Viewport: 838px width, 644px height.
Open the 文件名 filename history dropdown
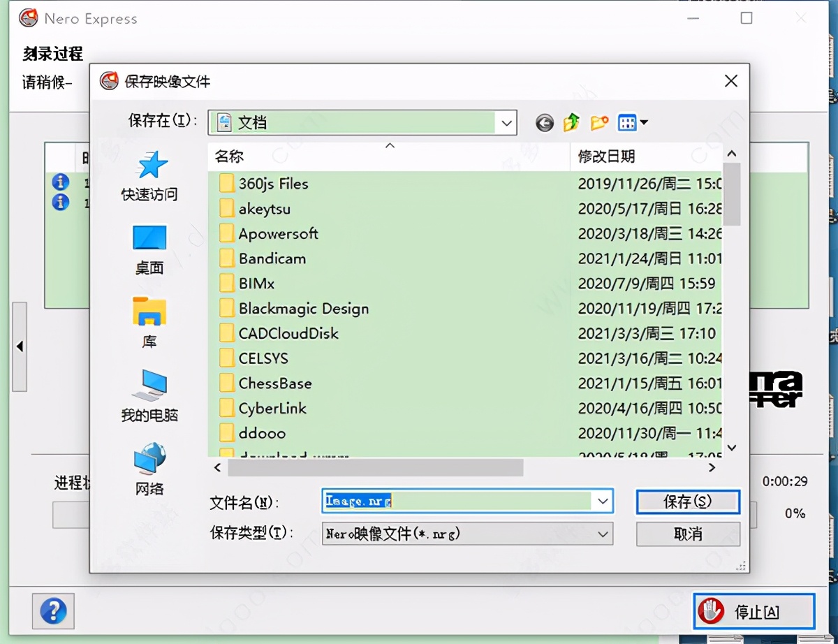(x=603, y=501)
